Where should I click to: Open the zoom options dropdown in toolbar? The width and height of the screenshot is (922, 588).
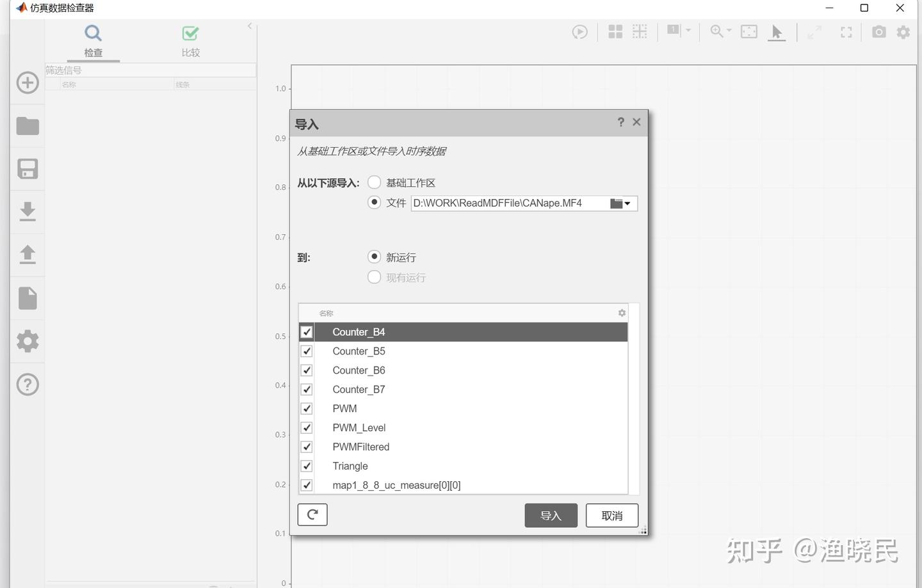pyautogui.click(x=728, y=31)
